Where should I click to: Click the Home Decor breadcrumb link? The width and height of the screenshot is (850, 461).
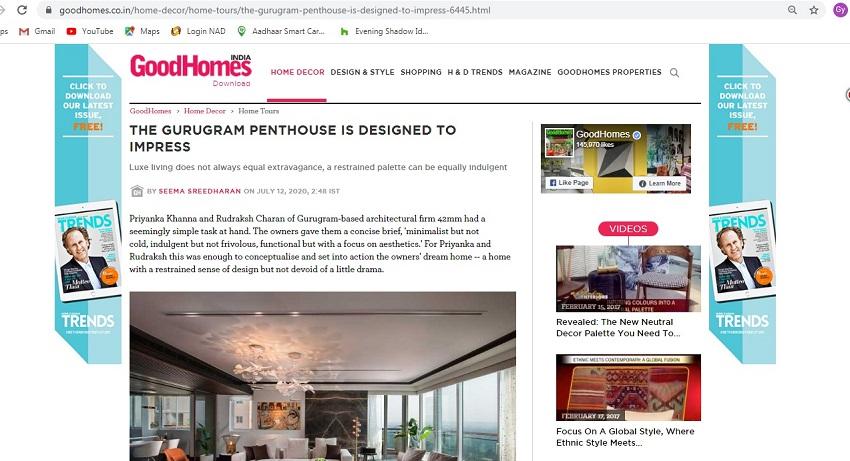point(204,111)
